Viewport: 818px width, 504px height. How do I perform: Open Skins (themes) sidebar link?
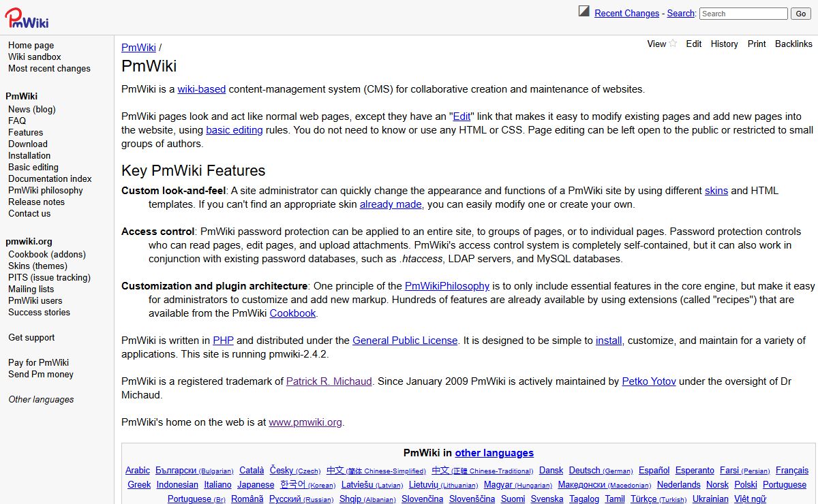[37, 266]
